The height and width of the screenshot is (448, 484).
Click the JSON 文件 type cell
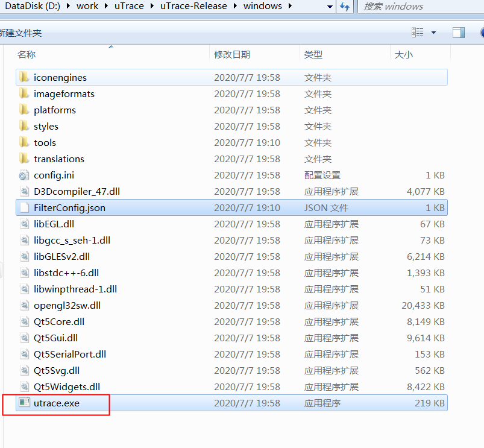point(326,207)
